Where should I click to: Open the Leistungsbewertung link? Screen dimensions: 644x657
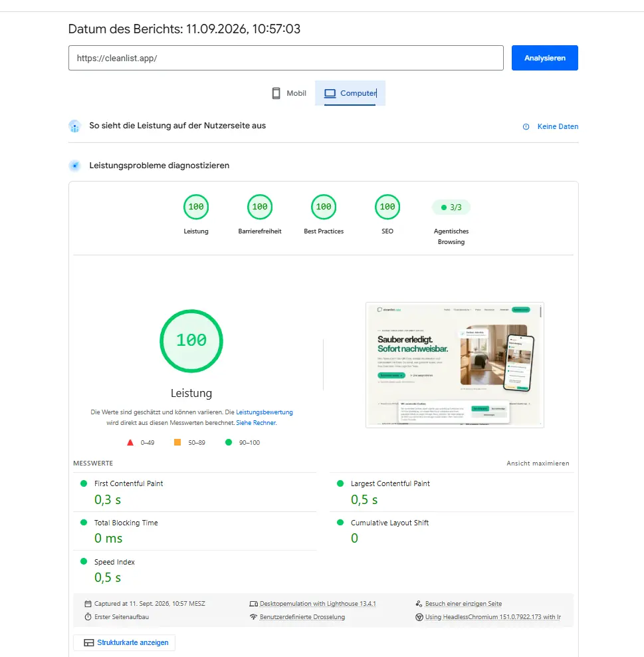click(x=265, y=412)
